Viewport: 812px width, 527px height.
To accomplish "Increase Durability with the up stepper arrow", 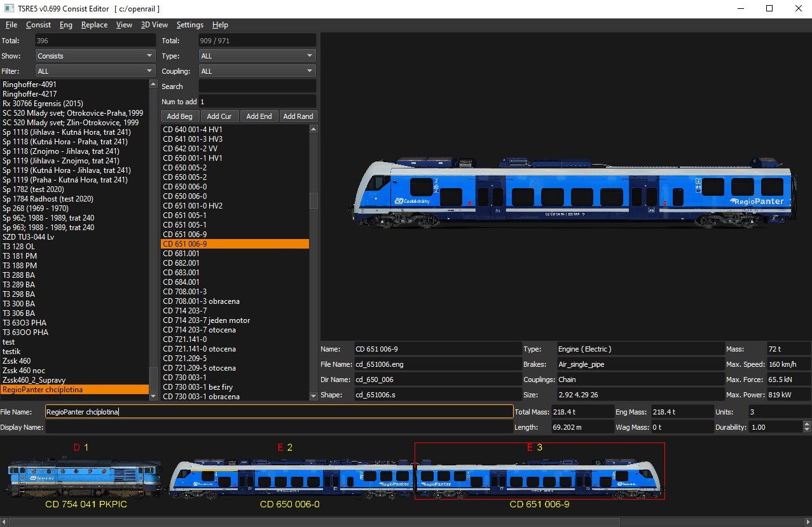I will click(807, 424).
